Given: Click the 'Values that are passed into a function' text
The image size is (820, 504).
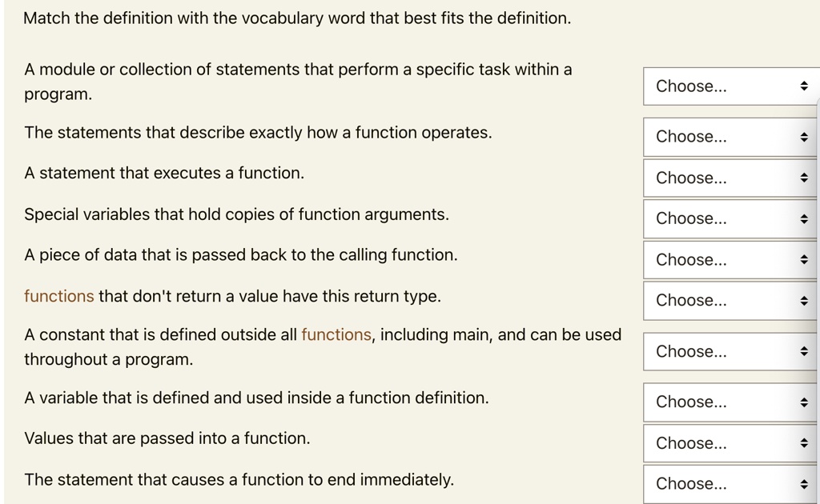Looking at the screenshot, I should coord(167,438).
